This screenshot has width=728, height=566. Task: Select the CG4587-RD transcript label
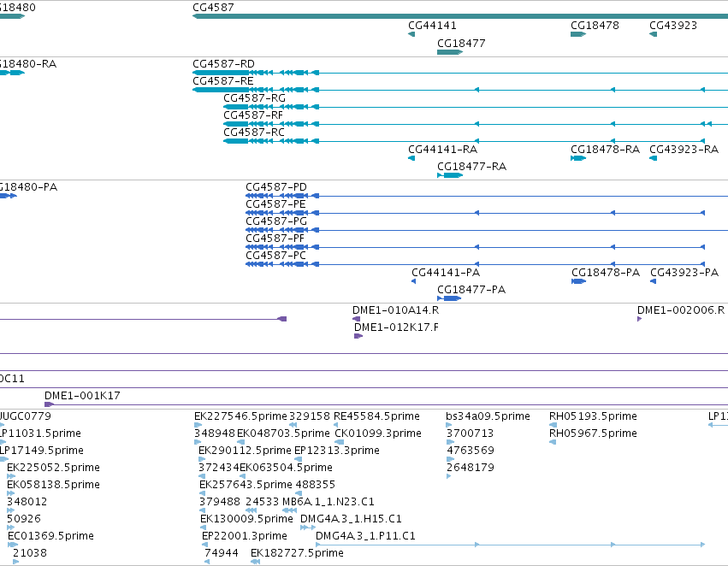(x=224, y=63)
